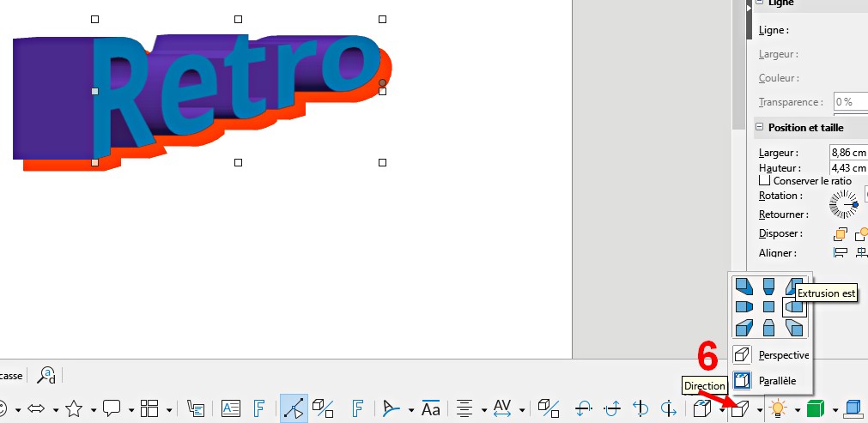Select Parallèle extrusion mode

click(x=771, y=380)
